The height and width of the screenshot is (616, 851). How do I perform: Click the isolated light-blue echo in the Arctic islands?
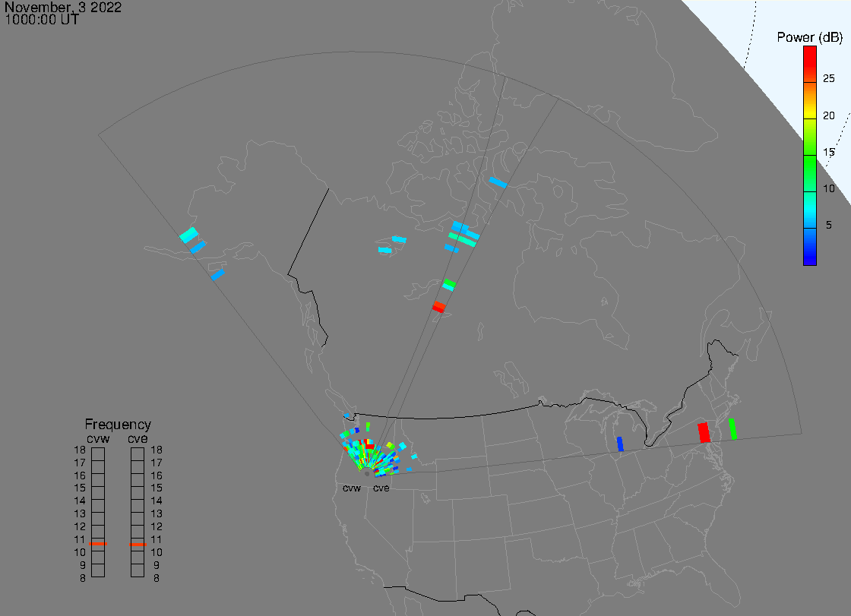498,182
